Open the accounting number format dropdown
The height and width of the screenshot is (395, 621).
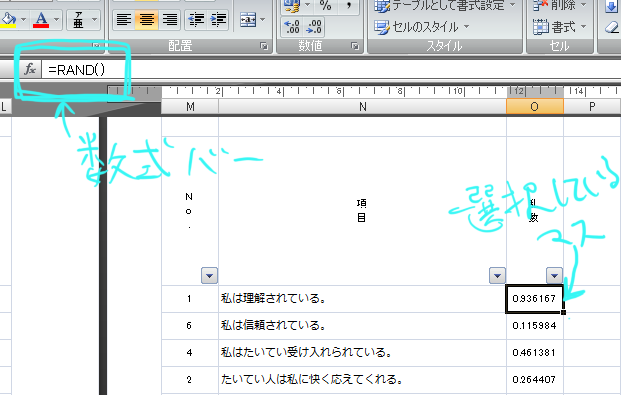(307, 5)
